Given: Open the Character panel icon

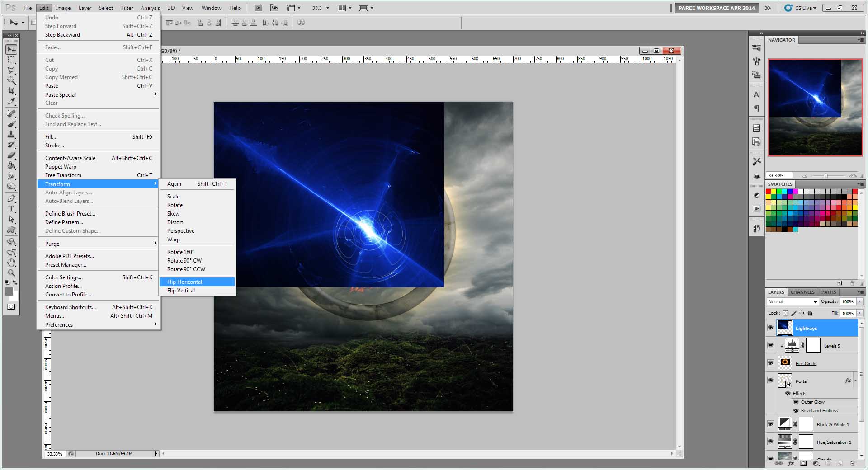Looking at the screenshot, I should tap(756, 95).
